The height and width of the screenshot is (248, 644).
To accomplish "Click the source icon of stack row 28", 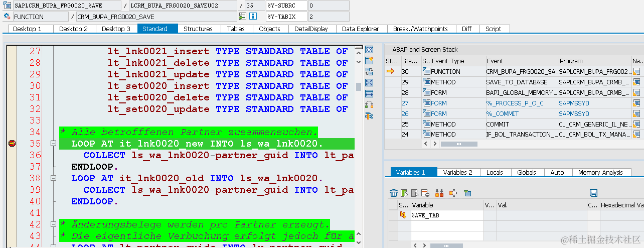I will tap(426, 93).
